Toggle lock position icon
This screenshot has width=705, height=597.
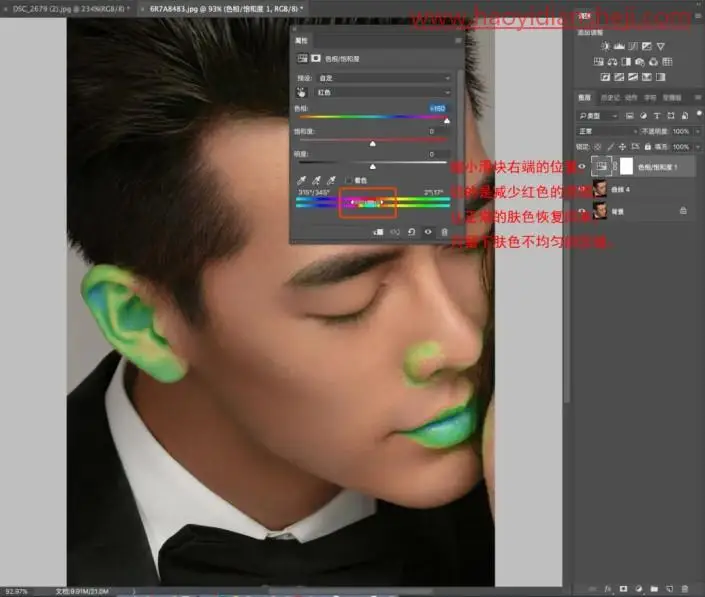tap(622, 147)
